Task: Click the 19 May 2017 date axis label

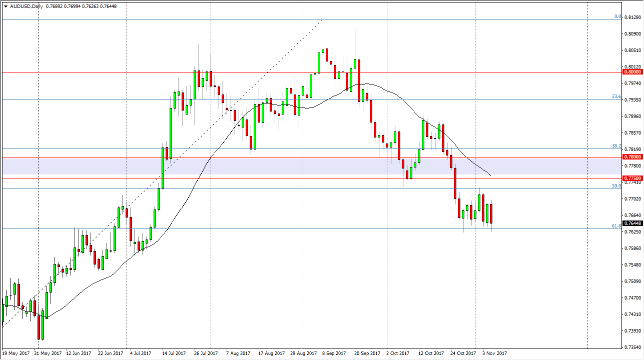Action: click(17, 353)
